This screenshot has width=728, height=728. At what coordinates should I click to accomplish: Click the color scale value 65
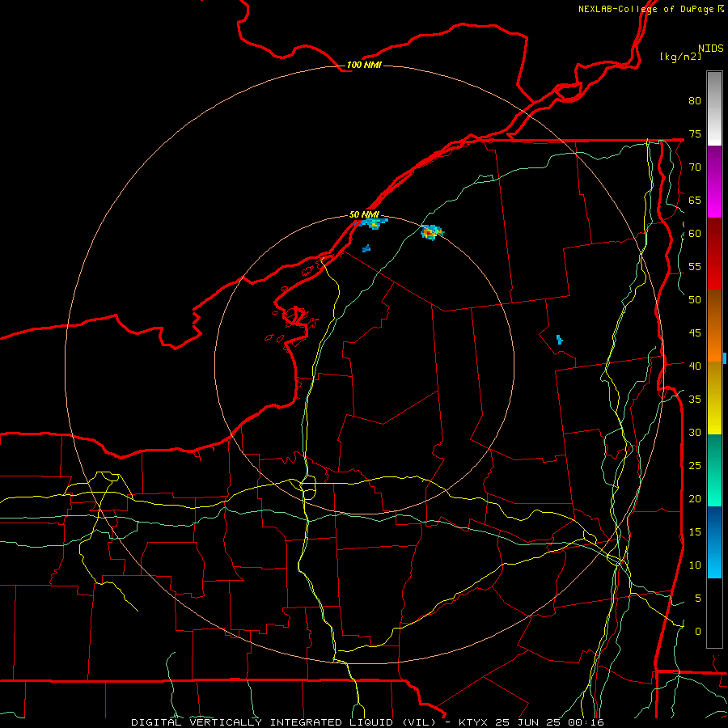[x=695, y=200]
